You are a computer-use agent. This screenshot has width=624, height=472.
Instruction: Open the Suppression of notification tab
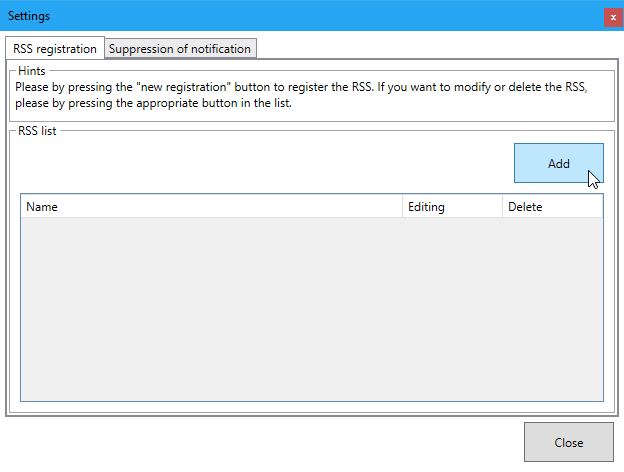pos(180,49)
